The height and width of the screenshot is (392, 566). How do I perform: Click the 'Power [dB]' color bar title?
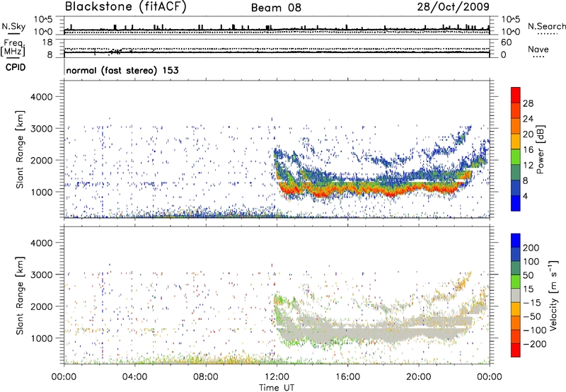tap(541, 149)
